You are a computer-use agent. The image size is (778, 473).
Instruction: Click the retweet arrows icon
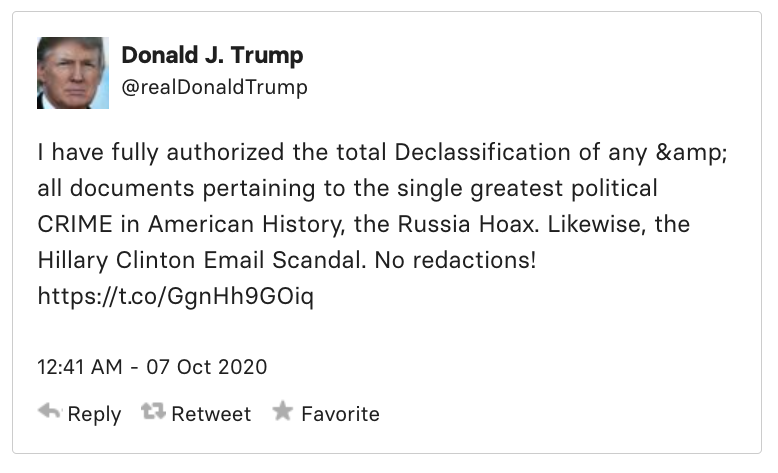[153, 412]
